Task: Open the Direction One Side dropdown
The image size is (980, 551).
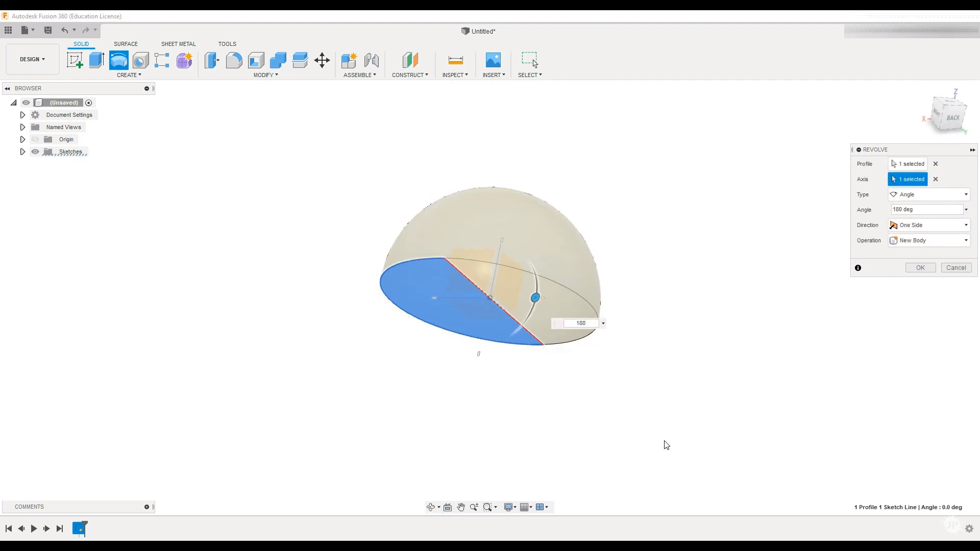Action: (x=929, y=225)
